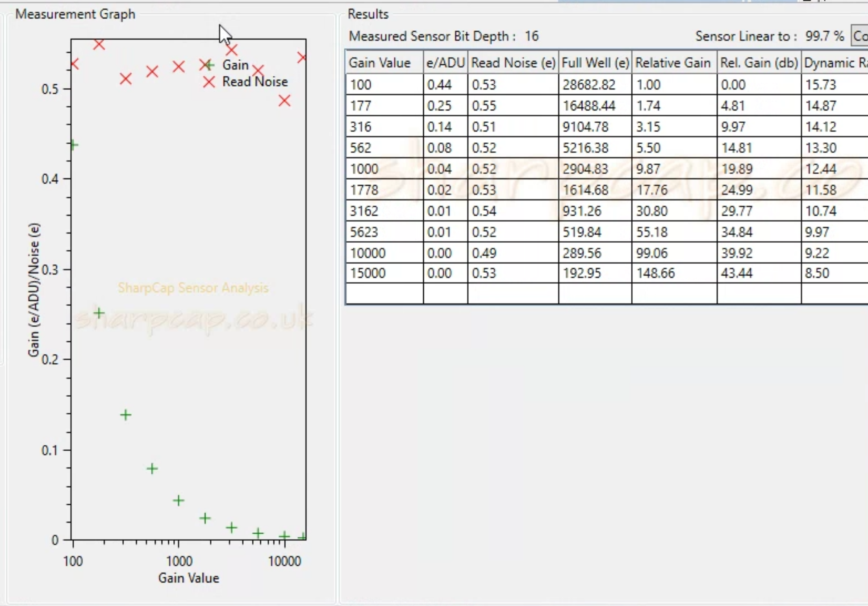This screenshot has height=606, width=868.
Task: Click the green Gain legend marker
Action: pyautogui.click(x=209, y=65)
